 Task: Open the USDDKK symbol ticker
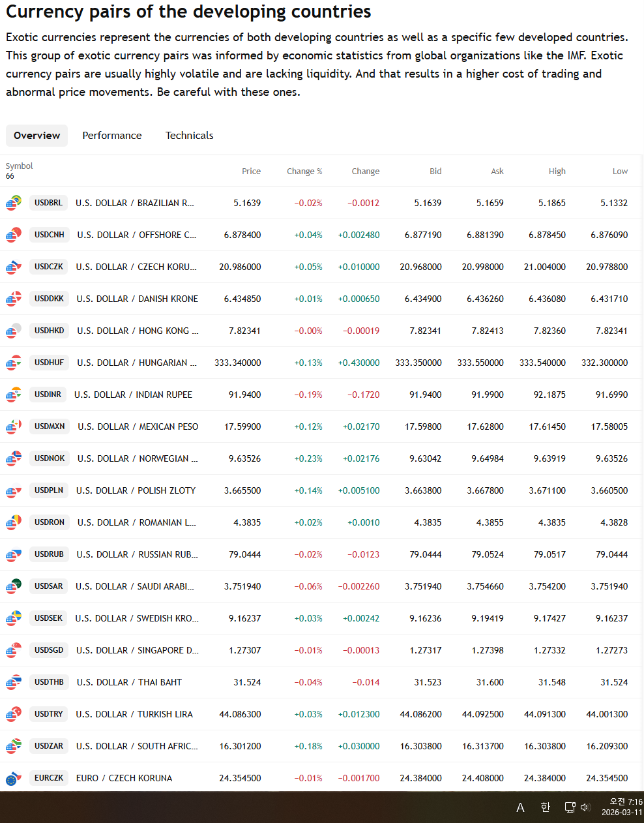click(49, 299)
